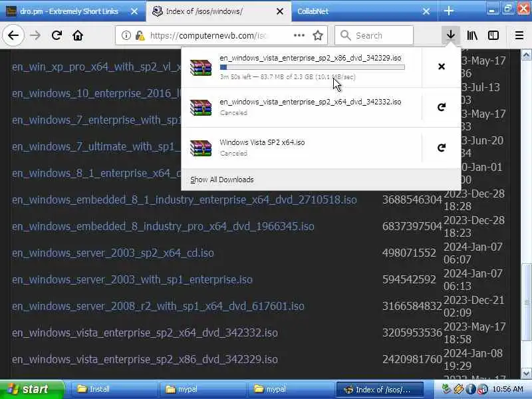This screenshot has width=532, height=399.
Task: Retry the canceled vista x64 342332 download
Action: [442, 107]
